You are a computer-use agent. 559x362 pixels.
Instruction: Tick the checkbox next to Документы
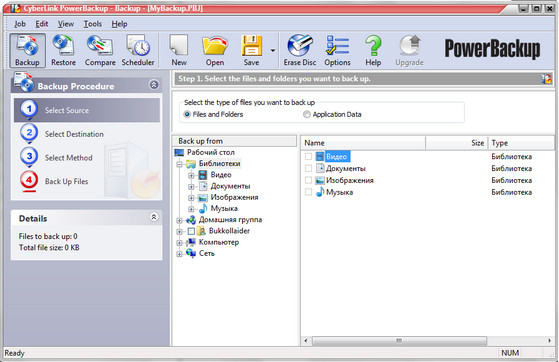click(308, 168)
